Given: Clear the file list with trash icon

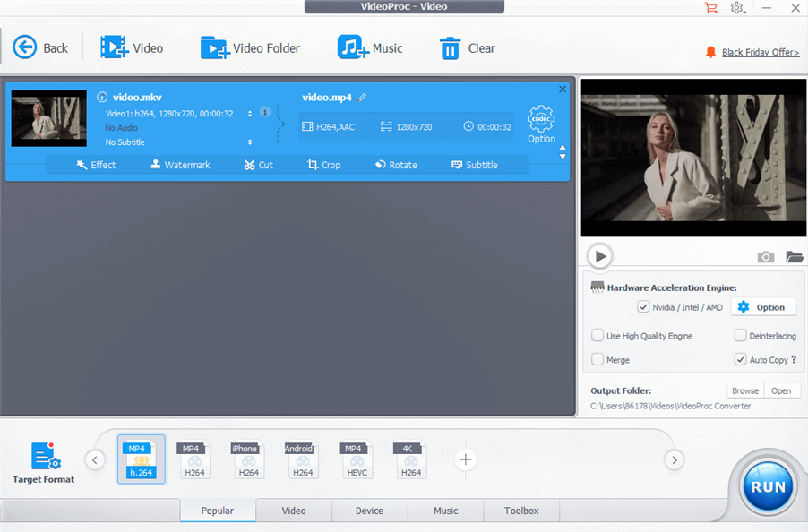Looking at the screenshot, I should tap(468, 47).
